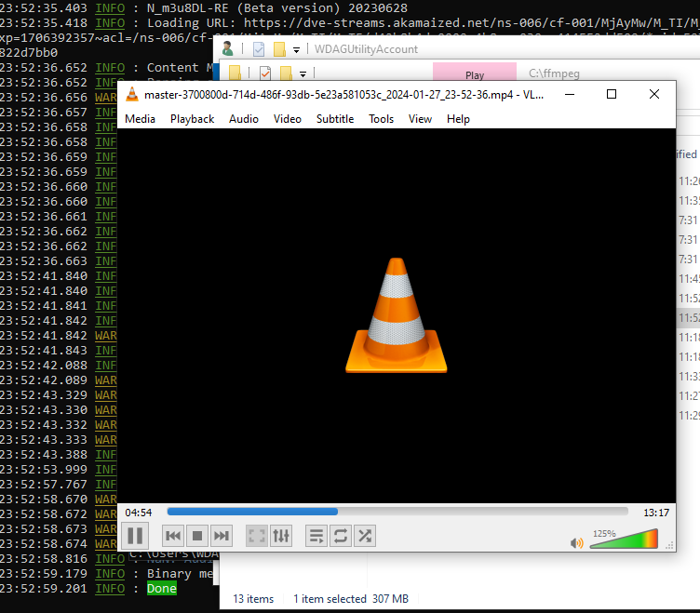
Task: Click red checkmark properties icon in ffmpeg Explorer
Action: [x=265, y=73]
